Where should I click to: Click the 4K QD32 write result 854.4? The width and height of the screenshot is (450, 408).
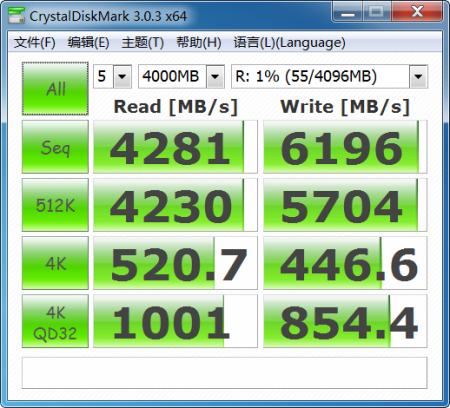345,321
